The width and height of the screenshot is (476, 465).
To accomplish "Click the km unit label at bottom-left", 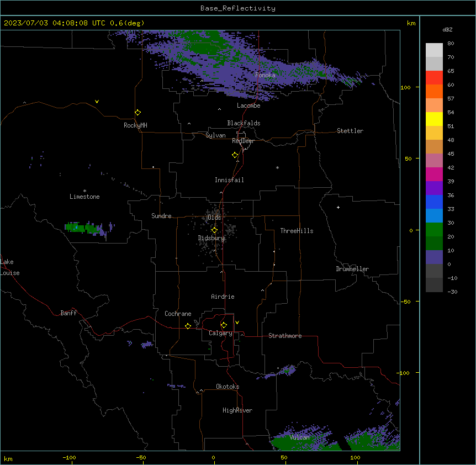I will click(x=8, y=459).
